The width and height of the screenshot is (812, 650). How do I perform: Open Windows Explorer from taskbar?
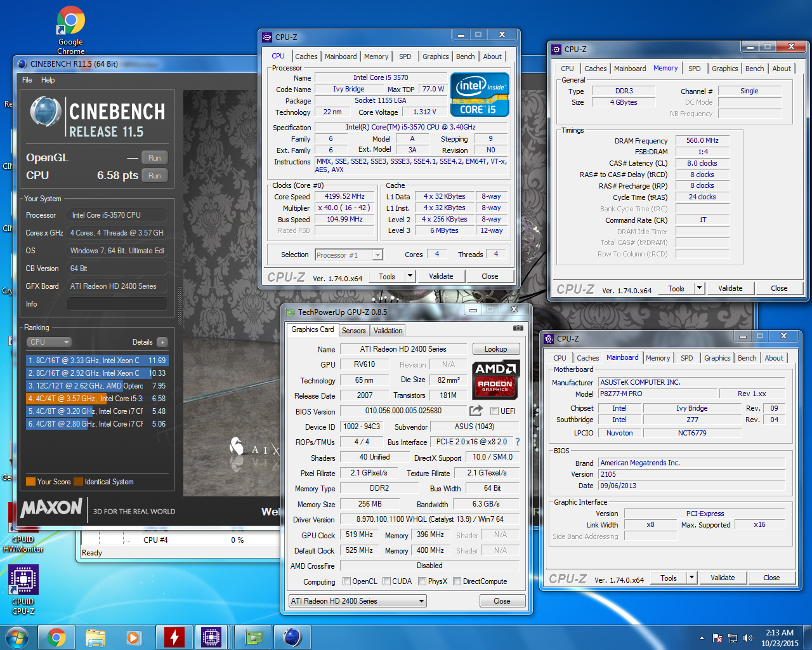pyautogui.click(x=95, y=637)
